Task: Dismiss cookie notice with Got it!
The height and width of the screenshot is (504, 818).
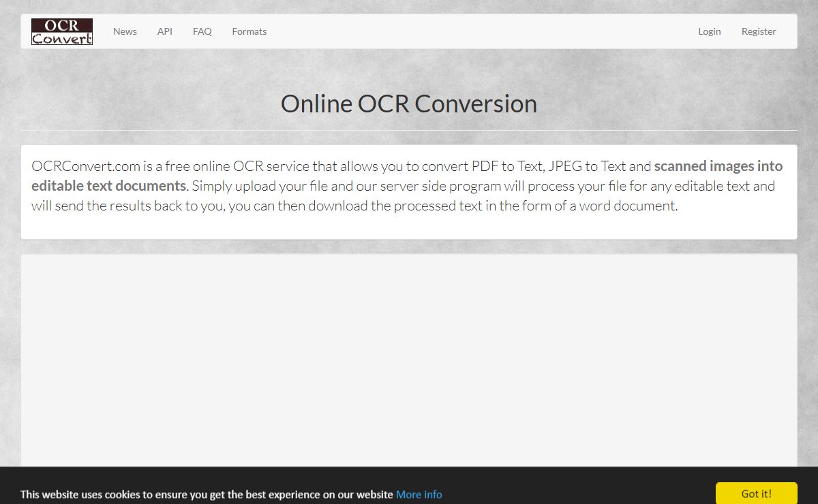Action: 757,493
